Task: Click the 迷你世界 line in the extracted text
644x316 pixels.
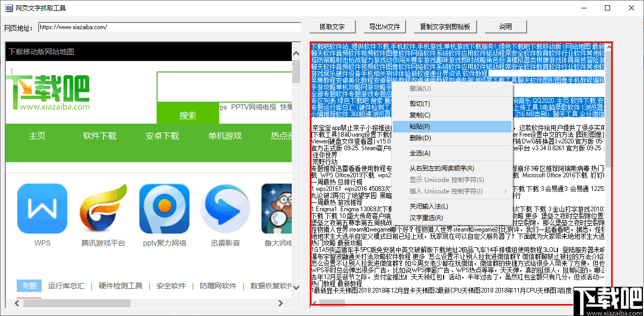Action: click(x=324, y=155)
